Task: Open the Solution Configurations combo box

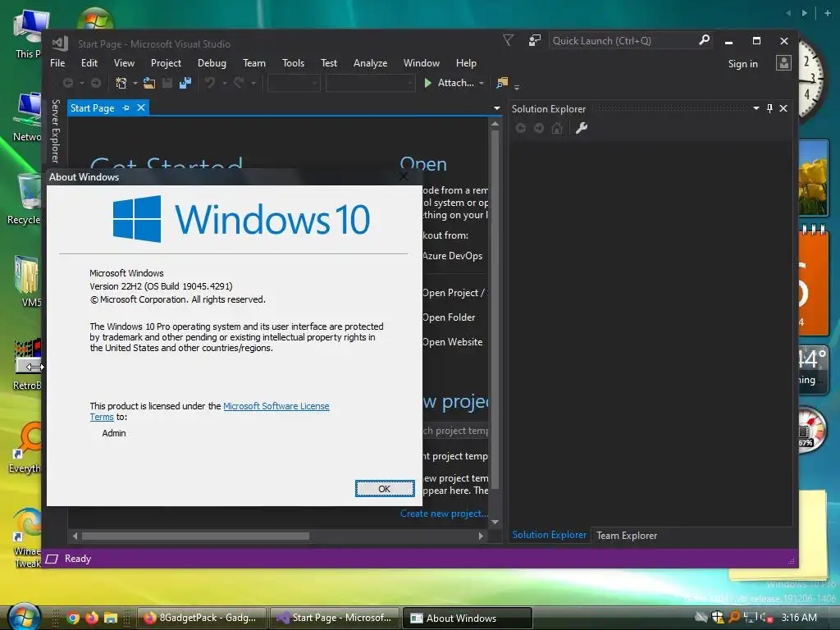Action: (294, 83)
